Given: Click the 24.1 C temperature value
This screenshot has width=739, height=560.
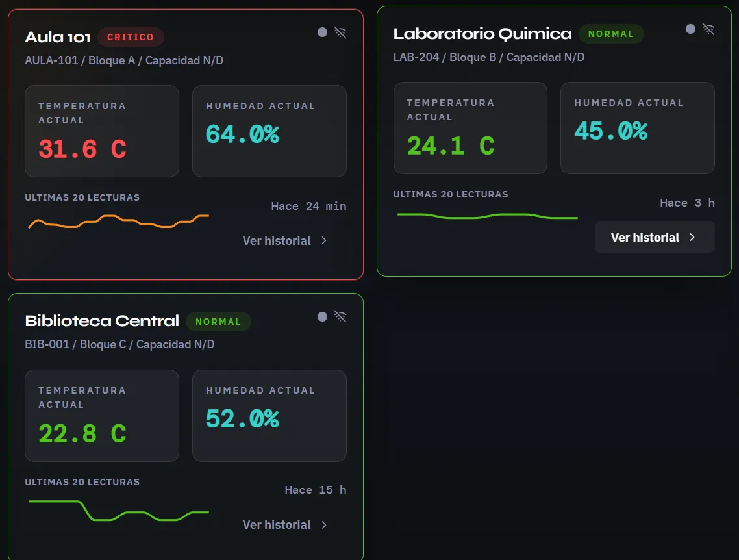Looking at the screenshot, I should tap(451, 146).
